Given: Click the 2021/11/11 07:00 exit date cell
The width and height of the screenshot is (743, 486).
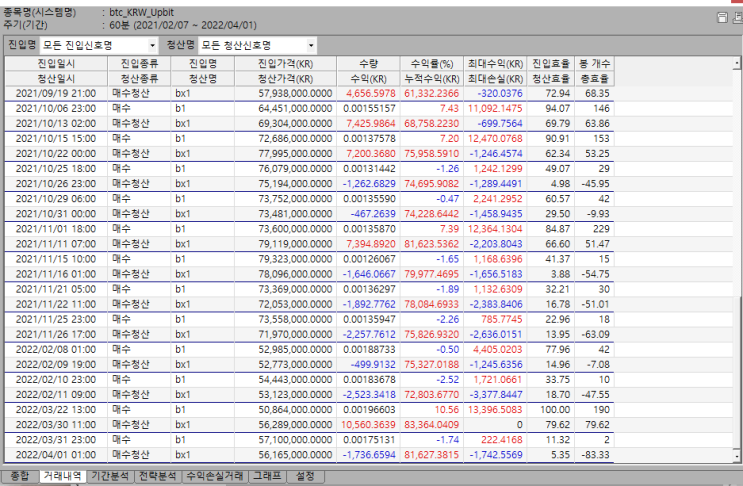Looking at the screenshot, I should pyautogui.click(x=56, y=244).
